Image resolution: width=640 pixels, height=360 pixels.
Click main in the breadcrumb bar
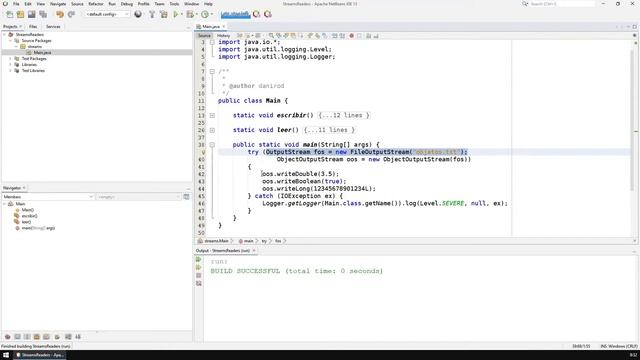click(249, 241)
